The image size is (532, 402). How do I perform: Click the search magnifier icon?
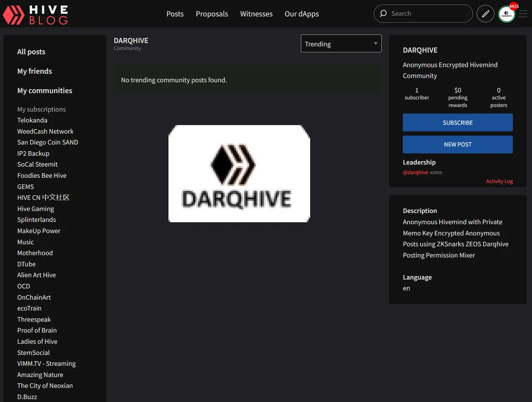pyautogui.click(x=383, y=13)
